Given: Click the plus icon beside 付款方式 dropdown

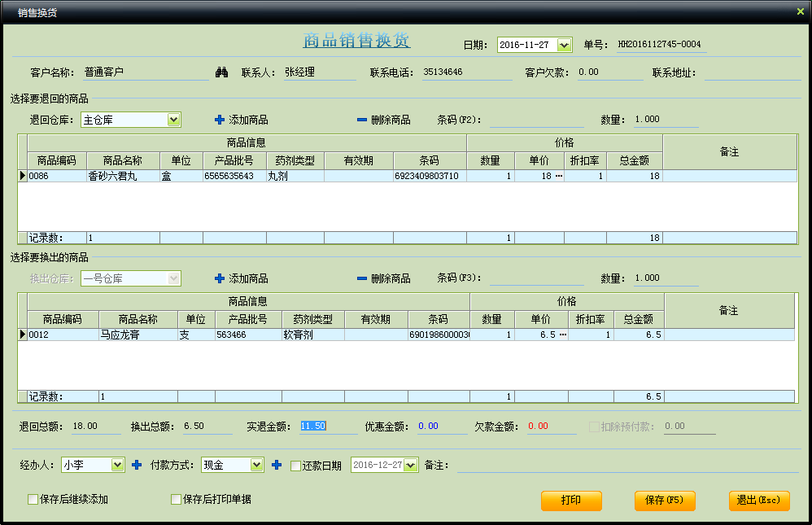Looking at the screenshot, I should point(277,465).
